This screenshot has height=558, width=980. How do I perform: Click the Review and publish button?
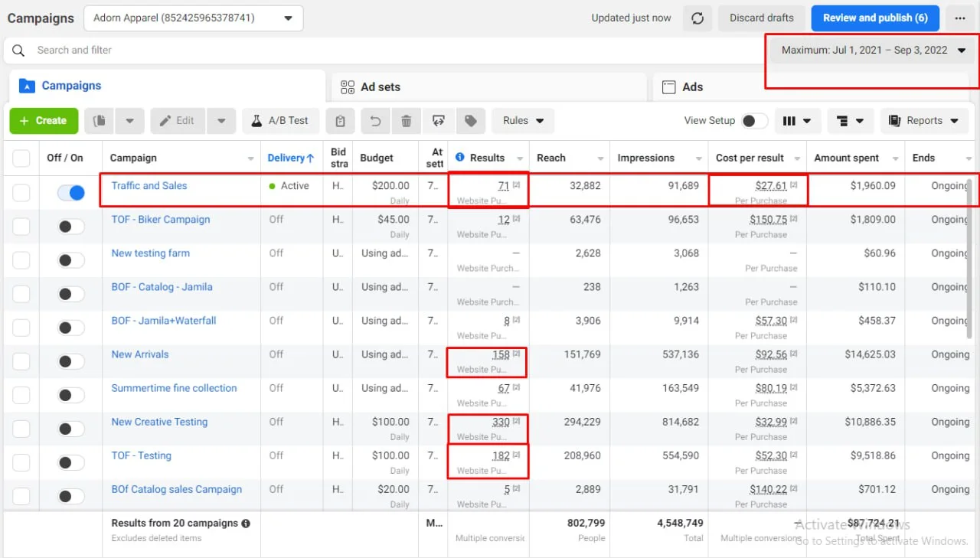pyautogui.click(x=875, y=18)
